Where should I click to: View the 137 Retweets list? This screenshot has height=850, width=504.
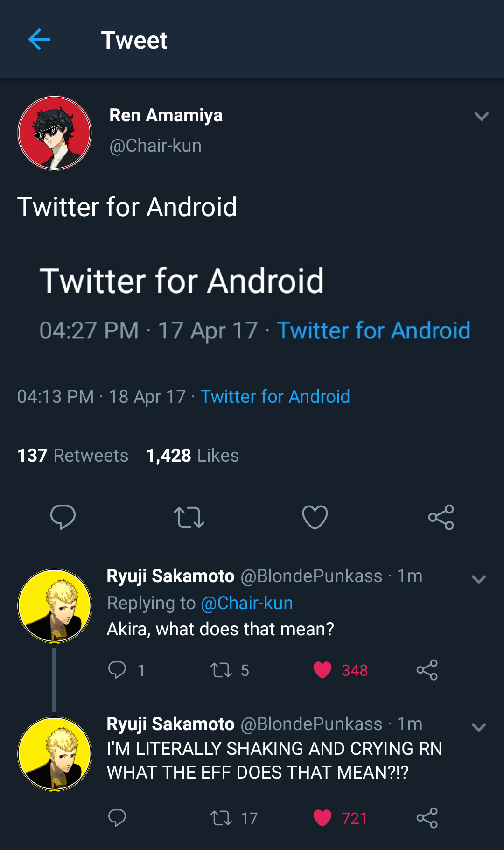coord(73,456)
